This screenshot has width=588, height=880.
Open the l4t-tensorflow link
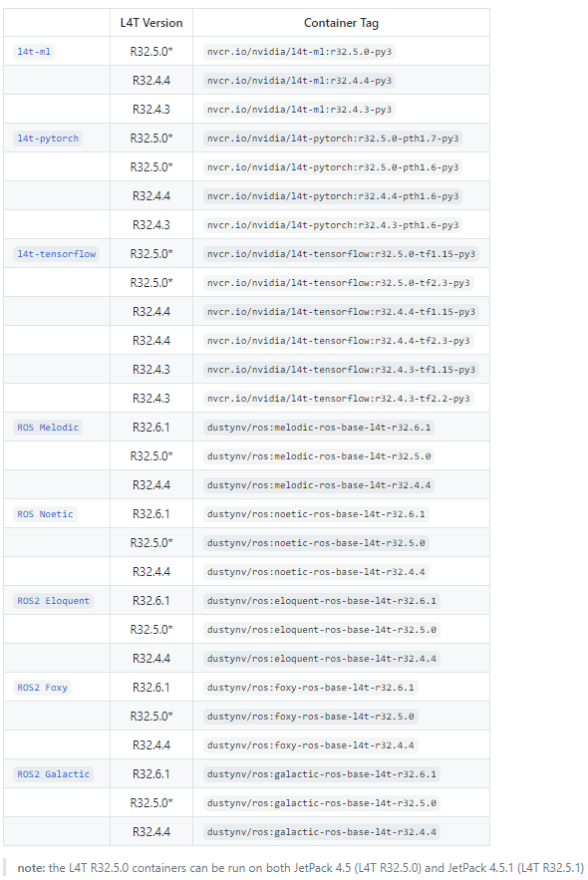click(x=56, y=254)
